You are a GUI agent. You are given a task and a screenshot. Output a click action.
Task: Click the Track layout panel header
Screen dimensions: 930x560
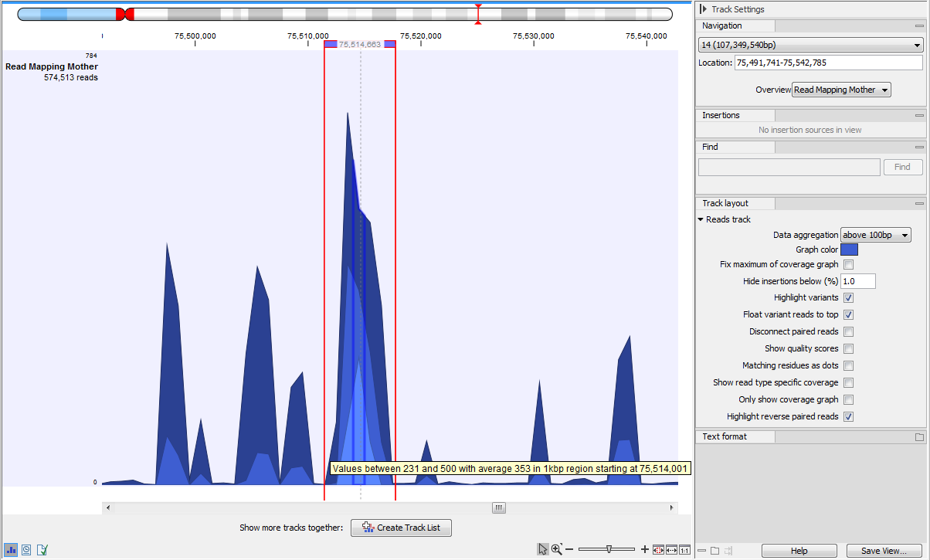(735, 203)
